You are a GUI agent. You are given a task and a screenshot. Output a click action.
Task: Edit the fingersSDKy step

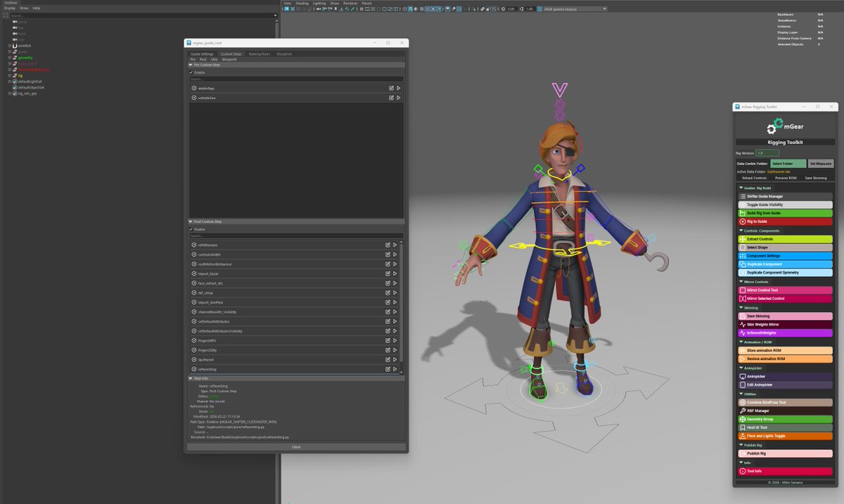coord(388,350)
